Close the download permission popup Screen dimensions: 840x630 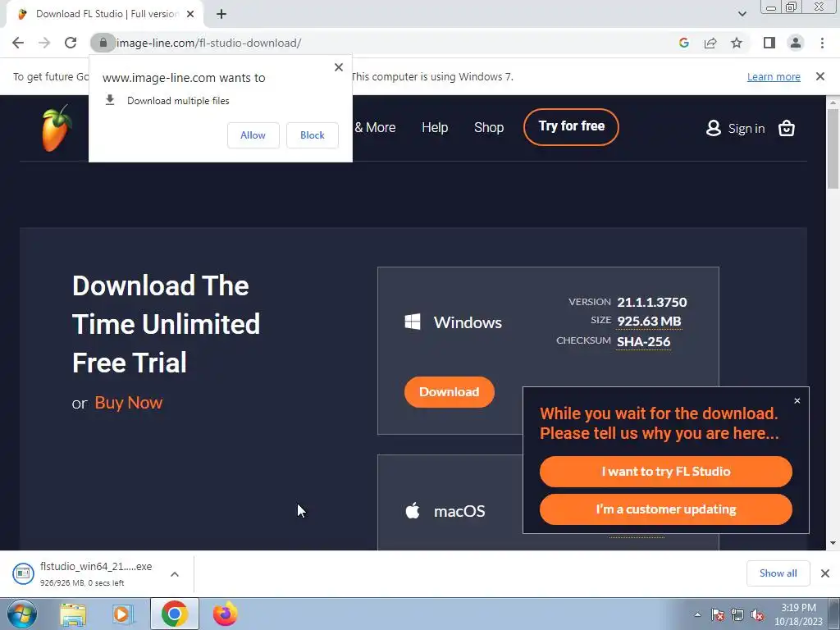pos(339,67)
